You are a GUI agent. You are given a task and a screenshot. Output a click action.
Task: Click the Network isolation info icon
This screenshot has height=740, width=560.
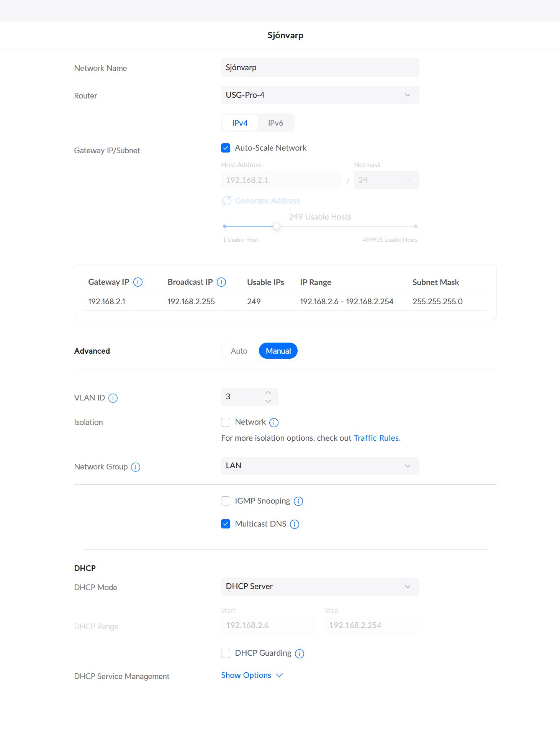tap(274, 422)
